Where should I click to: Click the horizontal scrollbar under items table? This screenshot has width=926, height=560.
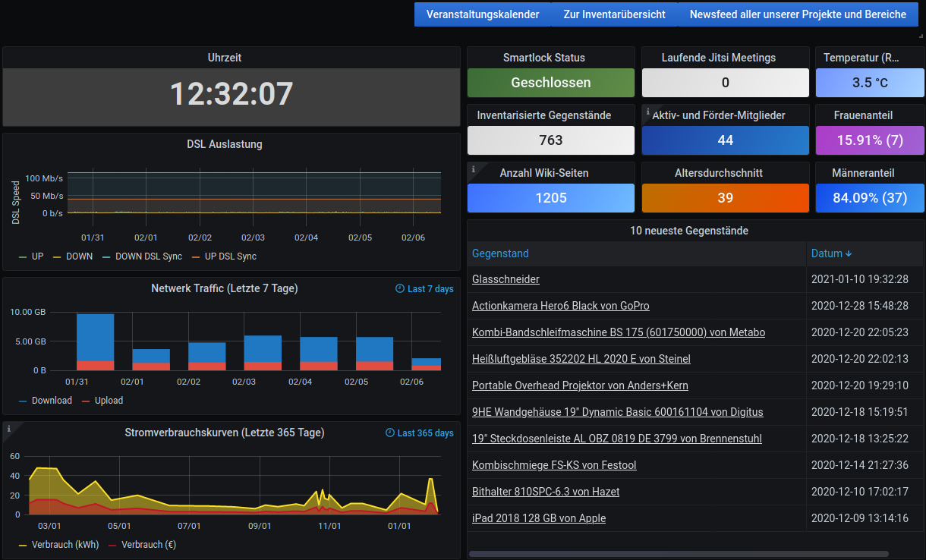(679, 554)
